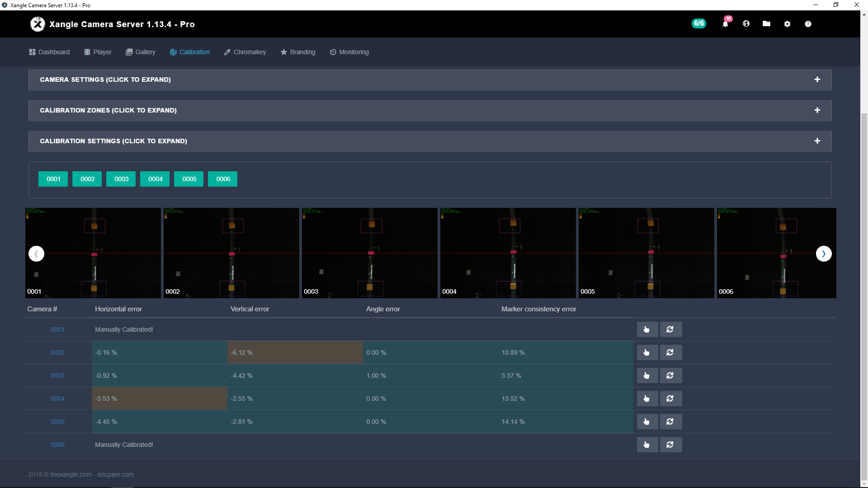Switch to the Player tab
The width and height of the screenshot is (868, 488).
pos(98,52)
